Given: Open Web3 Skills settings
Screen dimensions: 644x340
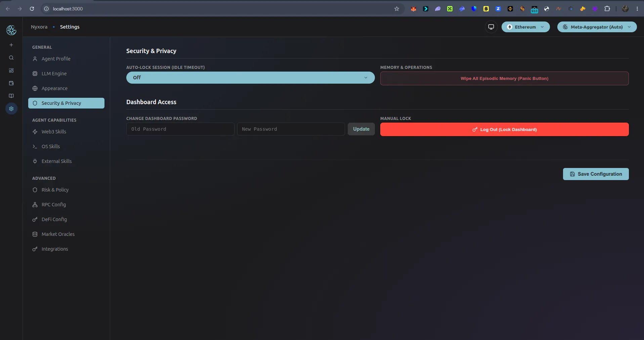Looking at the screenshot, I should point(66,132).
